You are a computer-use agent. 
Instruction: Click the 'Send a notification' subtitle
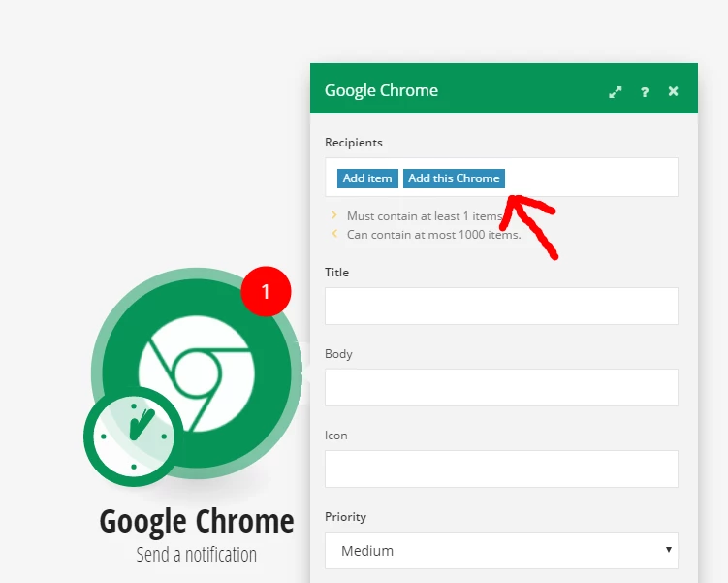click(x=197, y=555)
